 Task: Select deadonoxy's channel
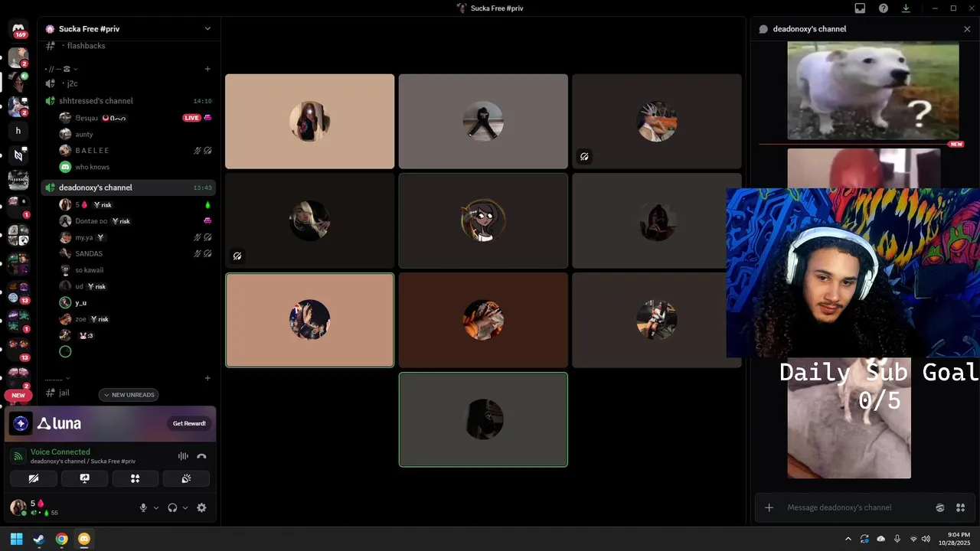coord(129,187)
